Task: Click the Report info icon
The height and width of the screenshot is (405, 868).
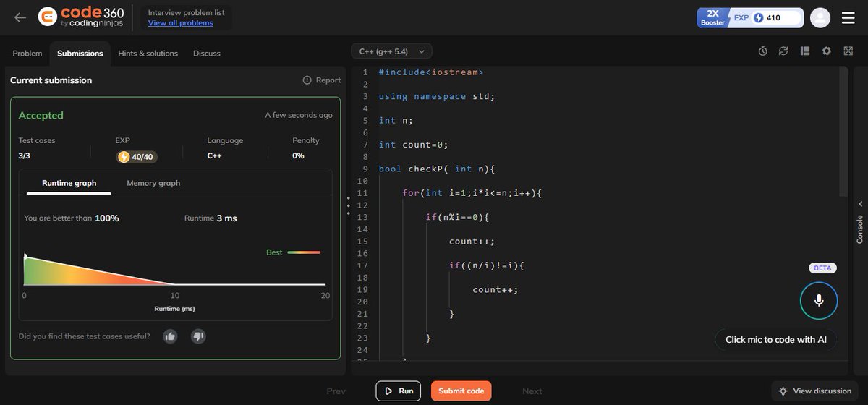Action: (307, 80)
